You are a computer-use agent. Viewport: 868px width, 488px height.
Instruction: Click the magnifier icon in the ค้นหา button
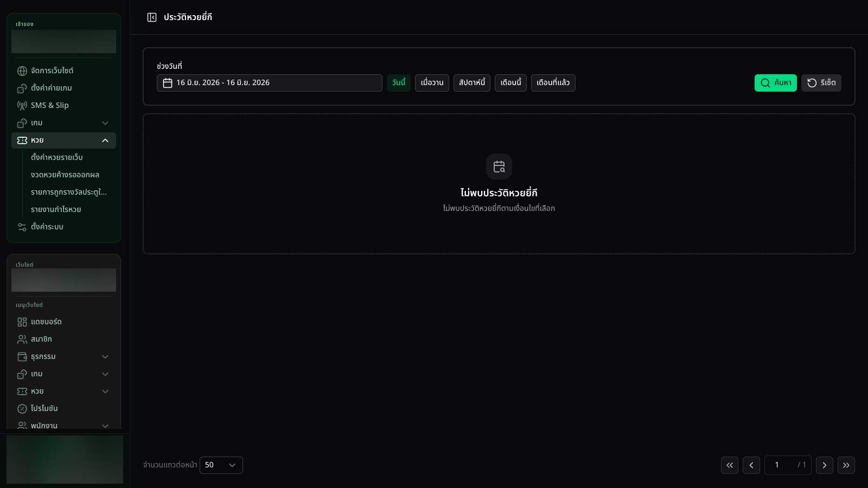[x=765, y=83]
